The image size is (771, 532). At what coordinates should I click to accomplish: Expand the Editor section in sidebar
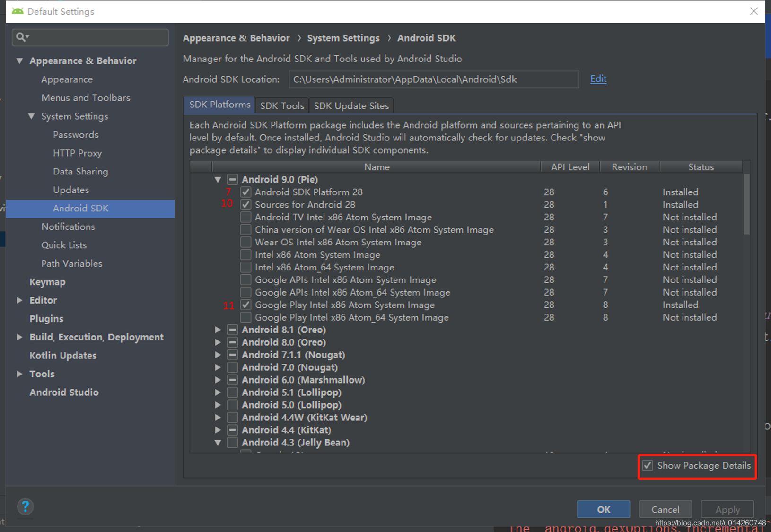tap(19, 300)
